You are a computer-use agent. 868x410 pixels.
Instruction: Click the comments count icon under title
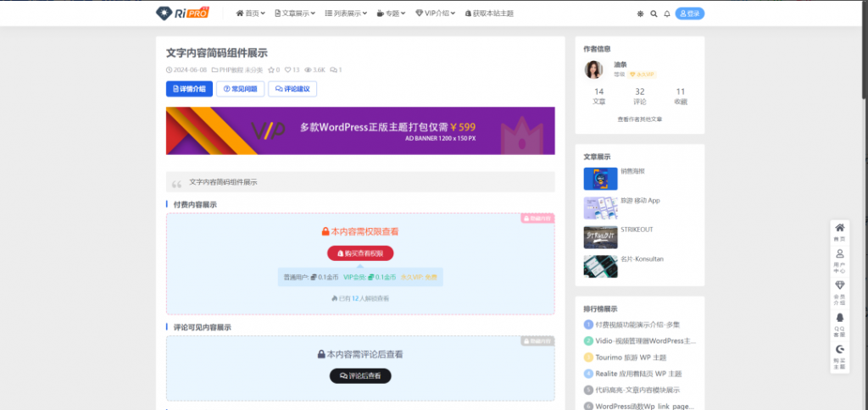(336, 70)
